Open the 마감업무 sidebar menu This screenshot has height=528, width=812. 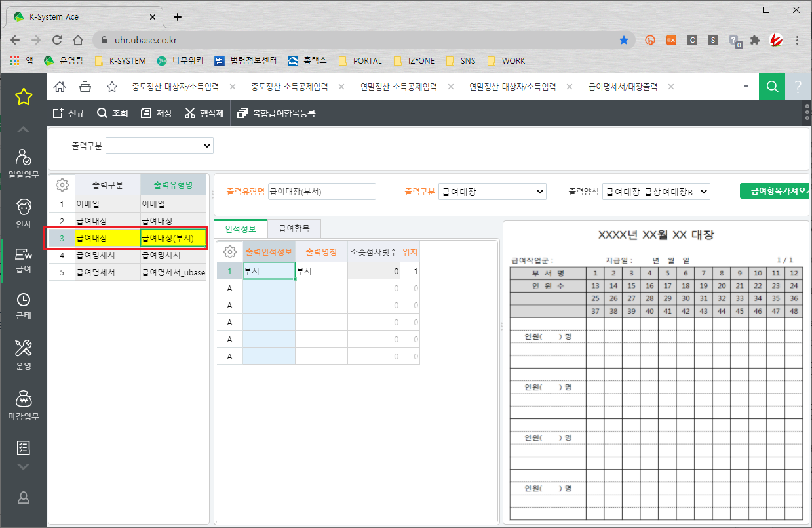point(24,406)
